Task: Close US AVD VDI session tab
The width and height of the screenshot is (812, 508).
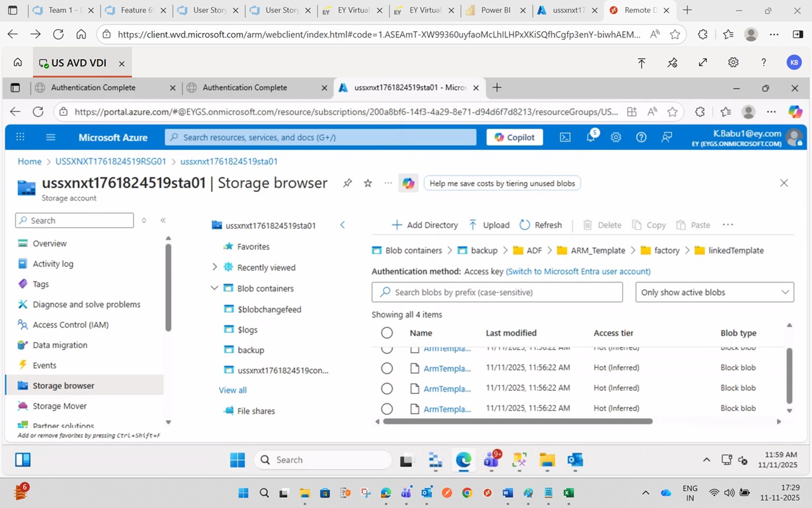Action: point(121,63)
